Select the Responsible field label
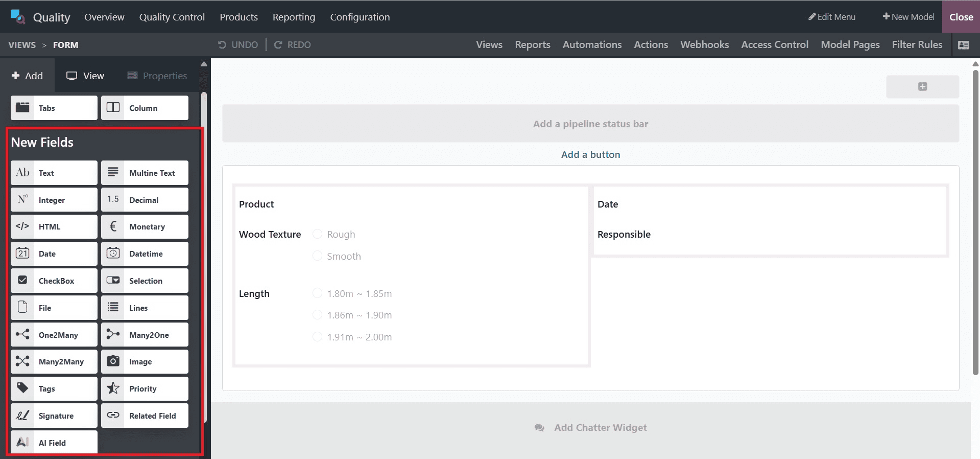Image resolution: width=980 pixels, height=459 pixels. 624,234
